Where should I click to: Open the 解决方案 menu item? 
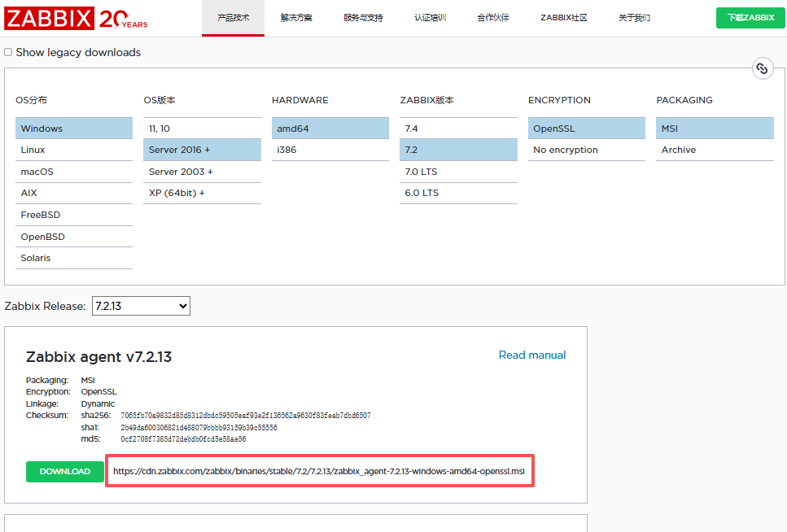[296, 18]
